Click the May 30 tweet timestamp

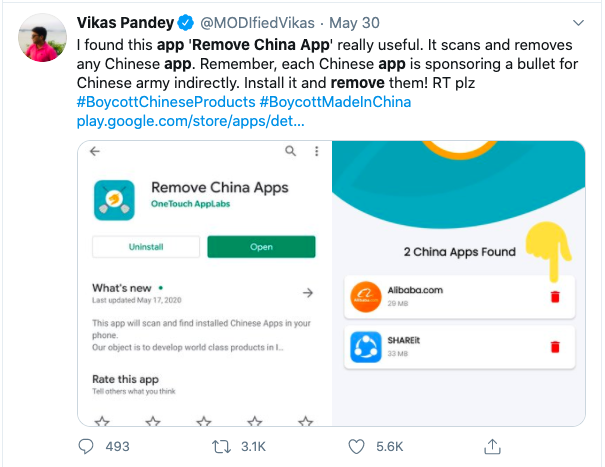[354, 22]
